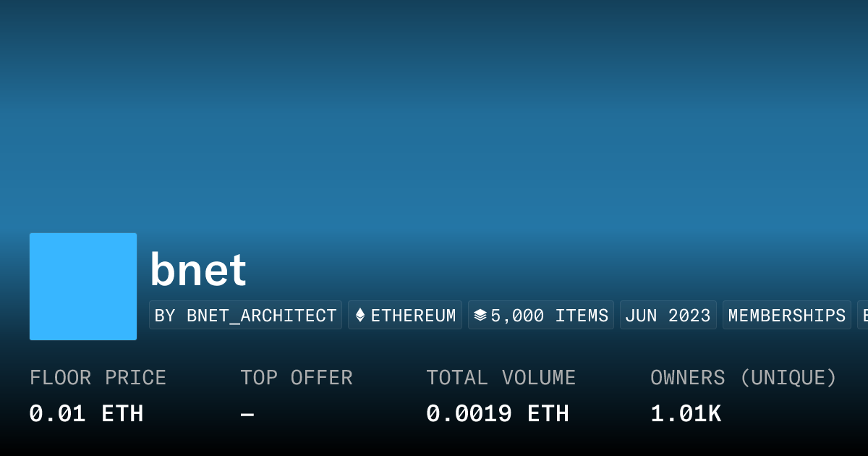Click the TOP OFFER label
This screenshot has height=456, width=868.
coord(297,378)
